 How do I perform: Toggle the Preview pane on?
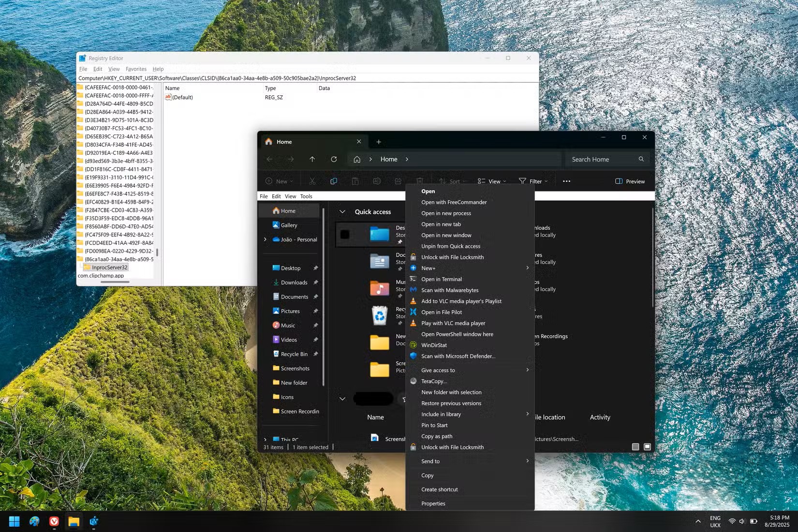tap(630, 181)
